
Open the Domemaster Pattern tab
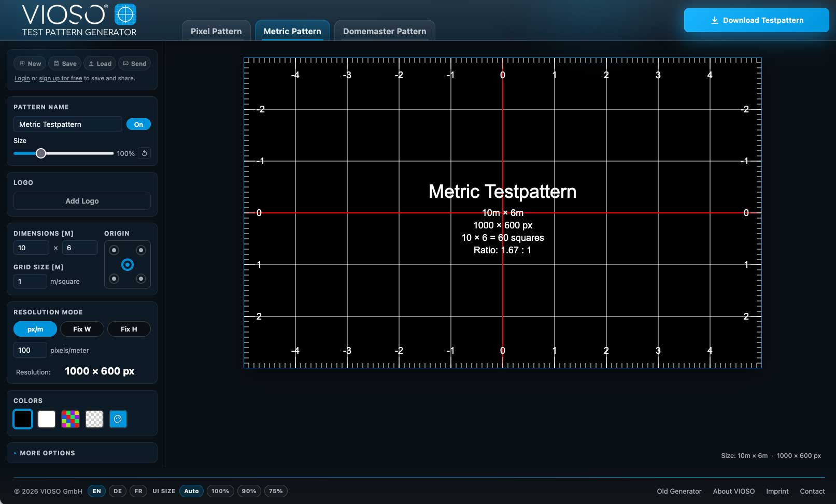(385, 31)
